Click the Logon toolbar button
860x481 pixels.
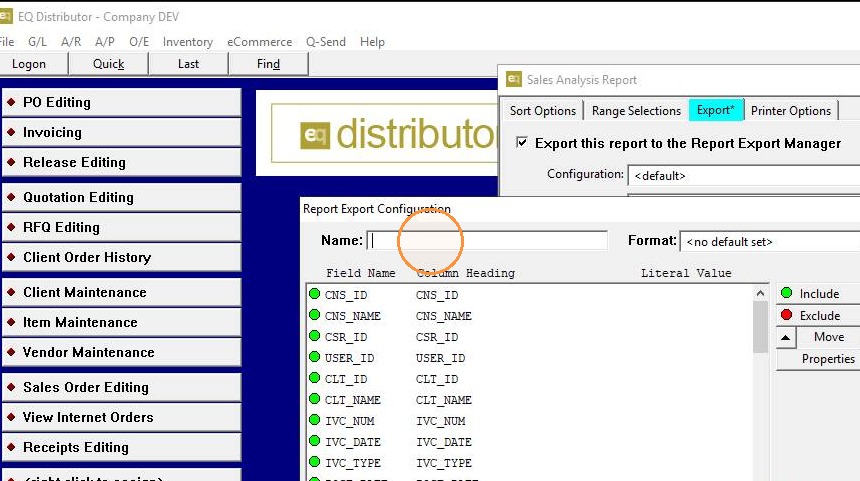click(x=34, y=64)
